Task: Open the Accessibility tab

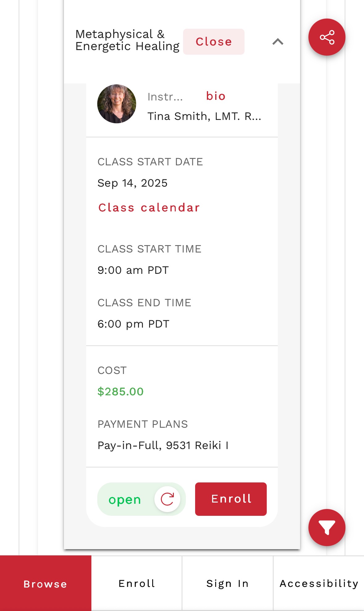Action: click(319, 583)
